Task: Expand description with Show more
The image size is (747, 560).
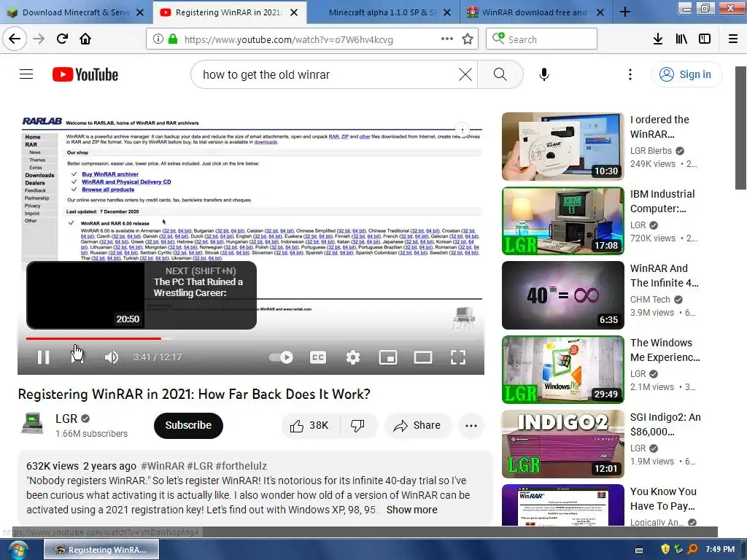Action: (x=411, y=510)
